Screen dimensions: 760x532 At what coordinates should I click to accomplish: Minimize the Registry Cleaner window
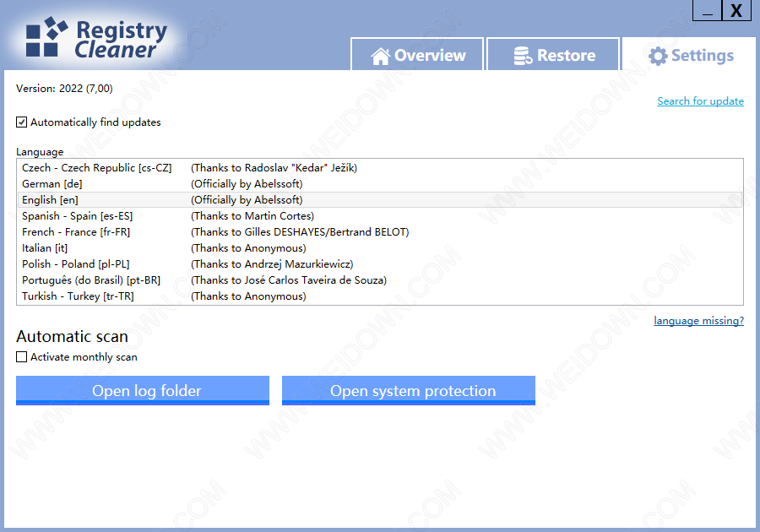(707, 10)
